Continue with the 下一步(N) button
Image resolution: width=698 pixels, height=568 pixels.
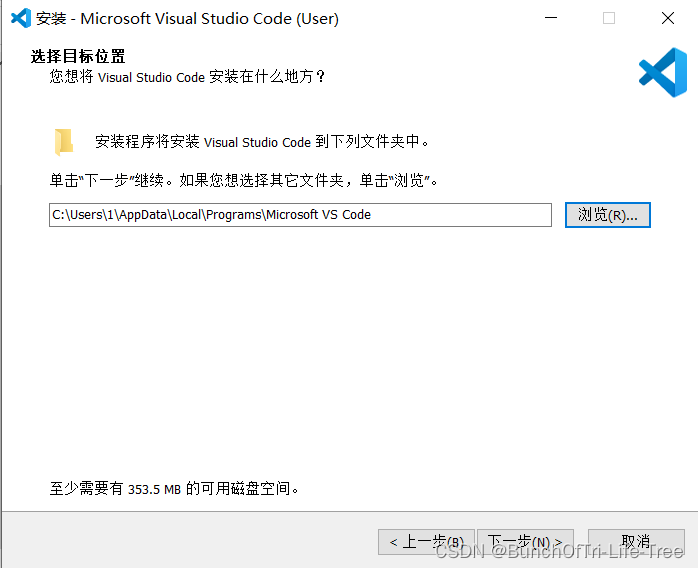525,542
